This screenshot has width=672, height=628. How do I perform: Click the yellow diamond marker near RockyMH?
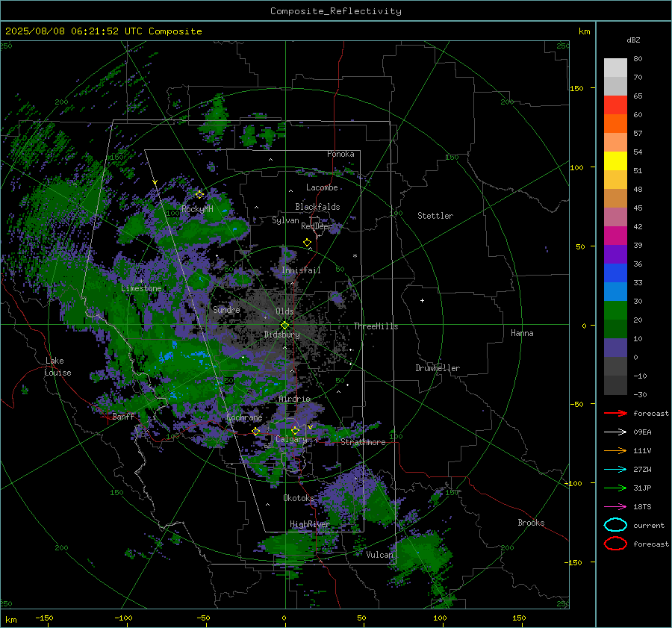coord(199,195)
